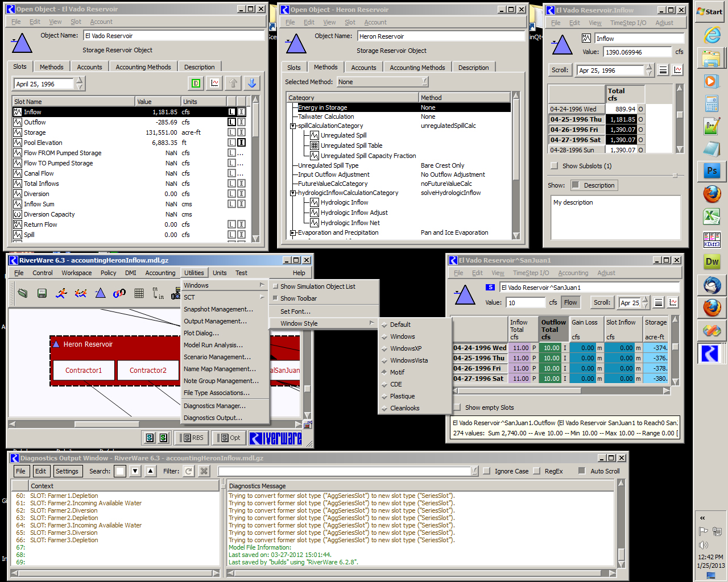728x582 pixels.
Task: Click the RBS button in RiverWare status bar
Action: [x=192, y=438]
